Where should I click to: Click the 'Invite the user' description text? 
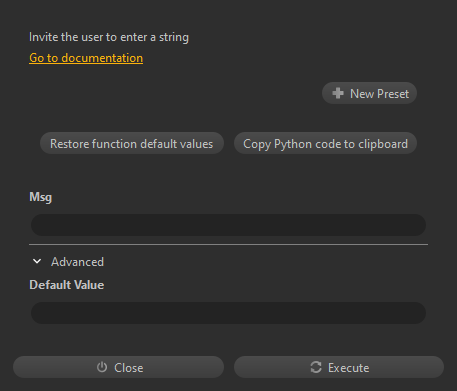109,37
